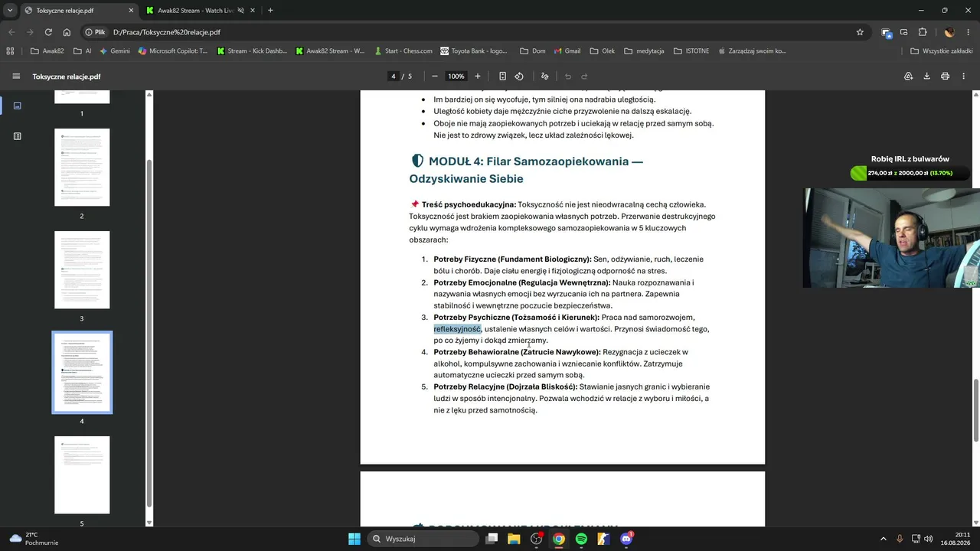This screenshot has width=980, height=551.
Task: Open Discord from the taskbar
Action: (626, 539)
